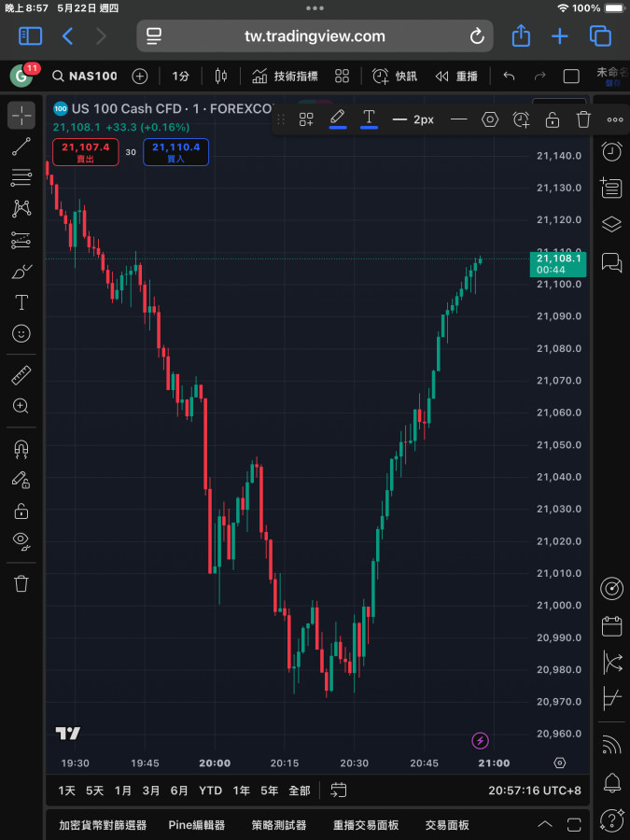Screen dimensions: 630x840
Task: Select the text annotation tool in sidebar
Action: tap(21, 302)
